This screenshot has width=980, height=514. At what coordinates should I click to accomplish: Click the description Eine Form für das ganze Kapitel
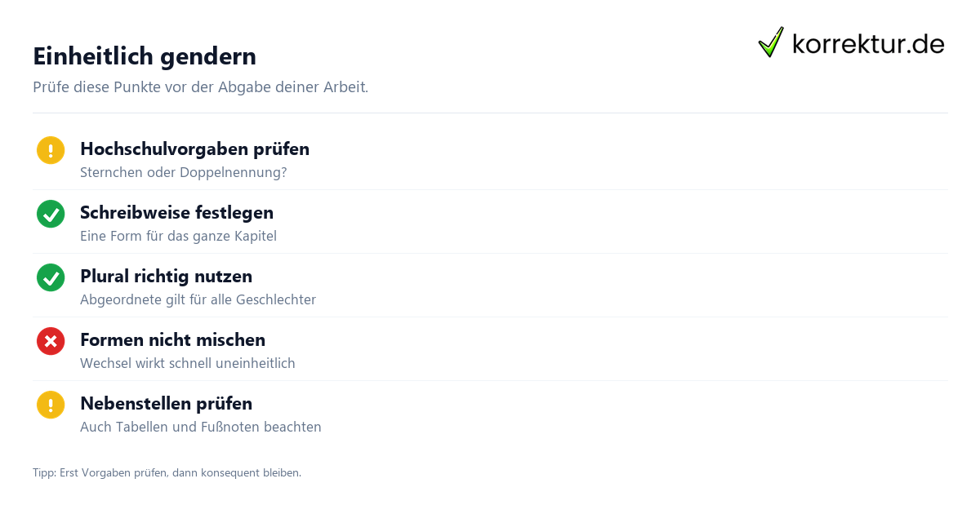click(178, 237)
